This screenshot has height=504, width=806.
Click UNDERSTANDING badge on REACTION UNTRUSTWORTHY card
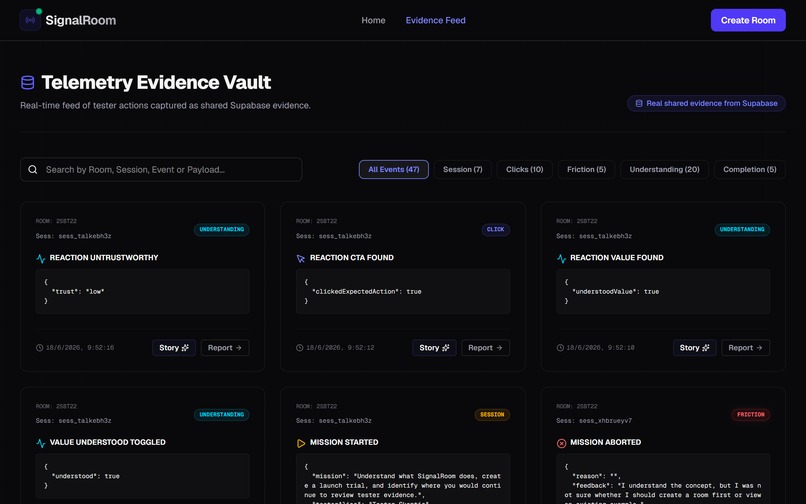(x=222, y=229)
